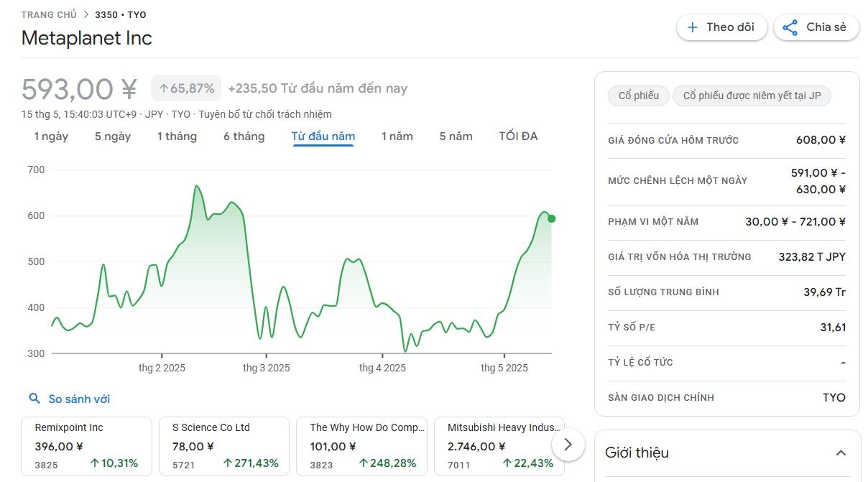Screen dimensions: 868x482
Task: Show the 5 năm chart range
Action: click(456, 136)
